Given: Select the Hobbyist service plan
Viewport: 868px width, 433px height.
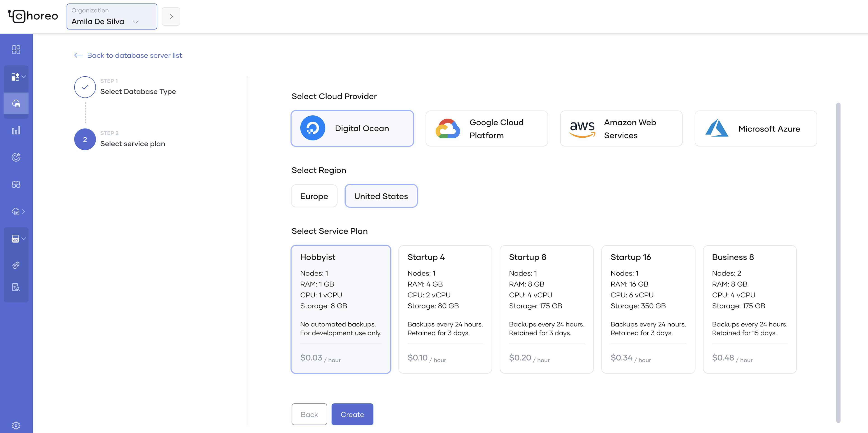Looking at the screenshot, I should click(x=341, y=309).
